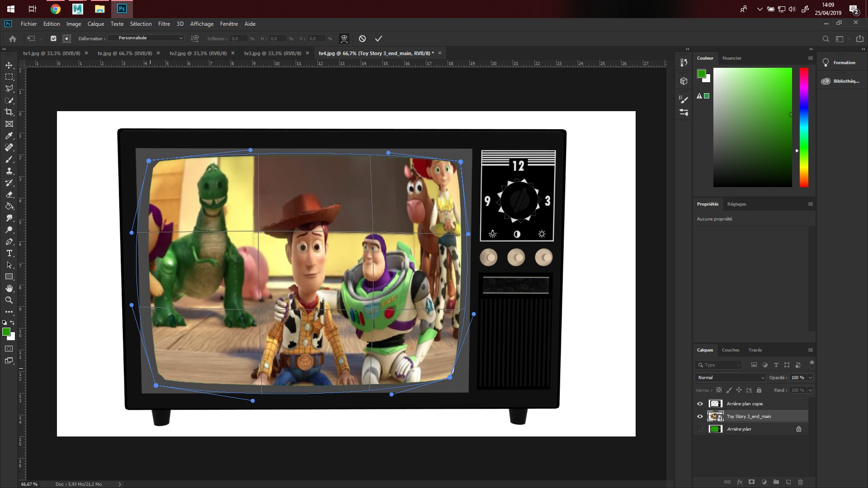Hide the Arrière-plan copie layer
This screenshot has height=488, width=868.
700,404
